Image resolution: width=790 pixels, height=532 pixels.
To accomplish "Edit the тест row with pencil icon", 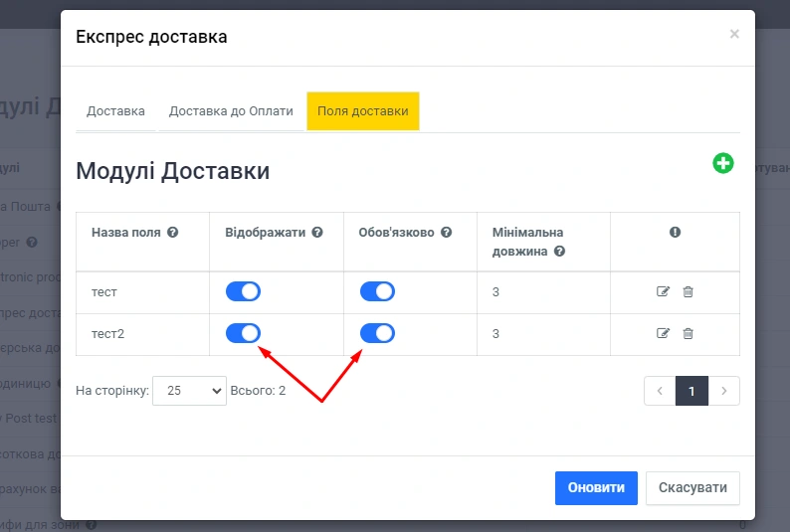I will click(663, 291).
